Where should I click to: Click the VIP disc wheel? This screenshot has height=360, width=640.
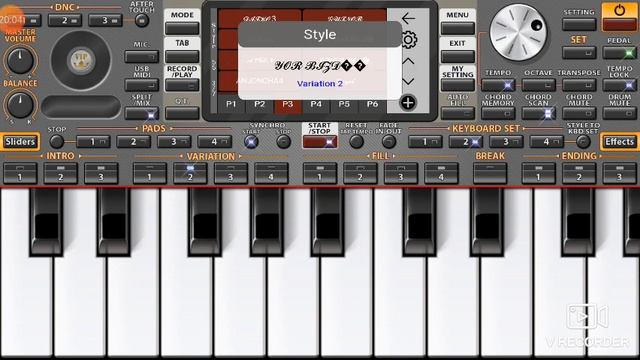coord(81,61)
